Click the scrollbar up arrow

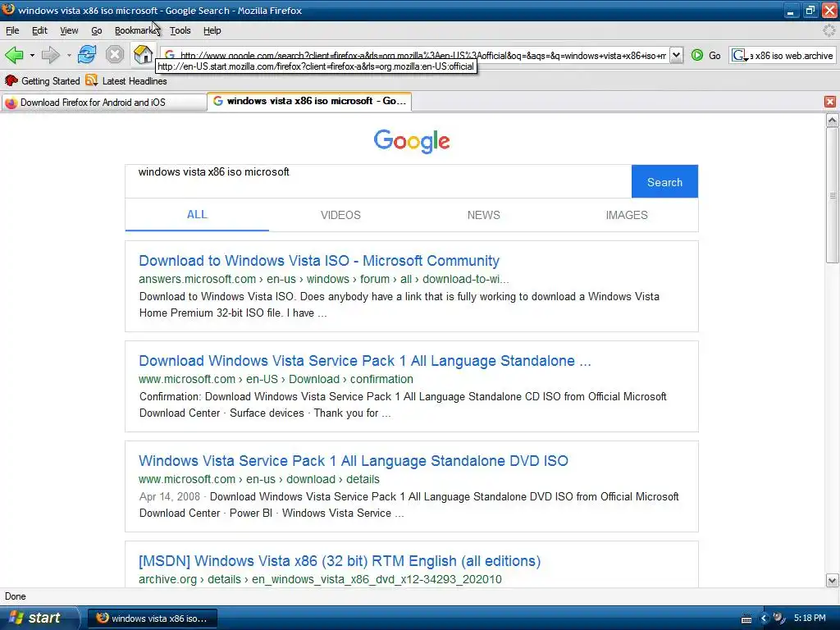tap(832, 120)
